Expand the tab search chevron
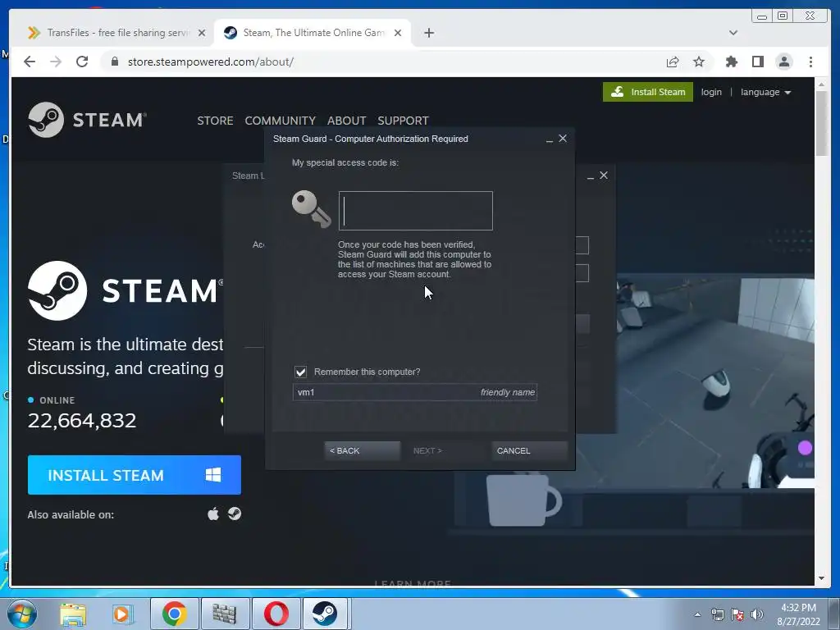This screenshot has width=840, height=630. click(x=733, y=33)
